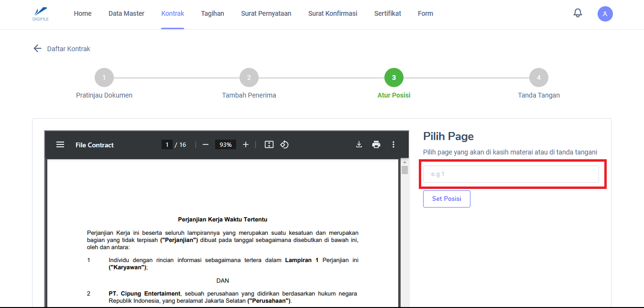The height and width of the screenshot is (308, 644).
Task: Open the Tagihan menu
Action: [x=212, y=13]
